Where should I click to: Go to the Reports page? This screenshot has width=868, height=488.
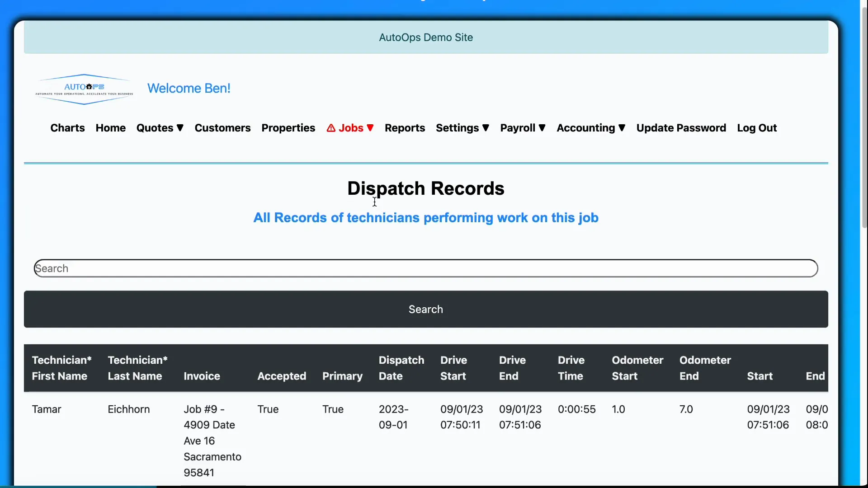pos(404,128)
